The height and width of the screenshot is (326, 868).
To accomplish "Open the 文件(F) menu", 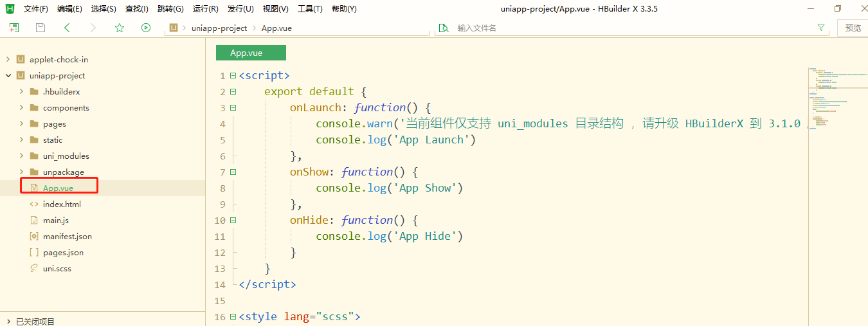I will click(x=36, y=9).
